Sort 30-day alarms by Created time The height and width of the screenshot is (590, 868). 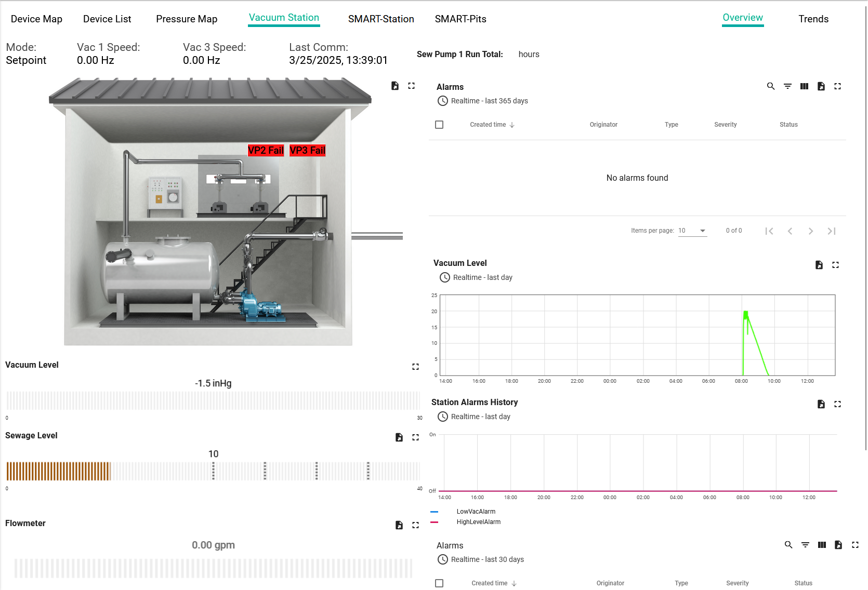click(x=494, y=583)
